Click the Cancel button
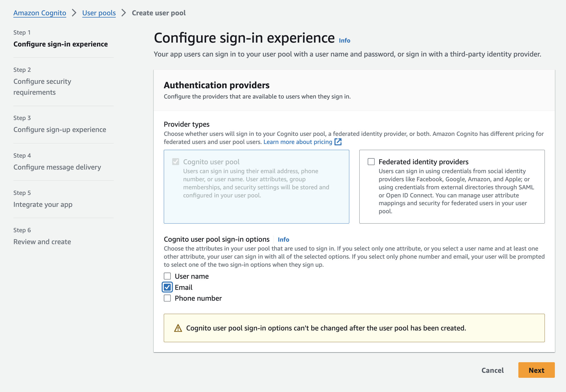566x392 pixels. pos(492,370)
